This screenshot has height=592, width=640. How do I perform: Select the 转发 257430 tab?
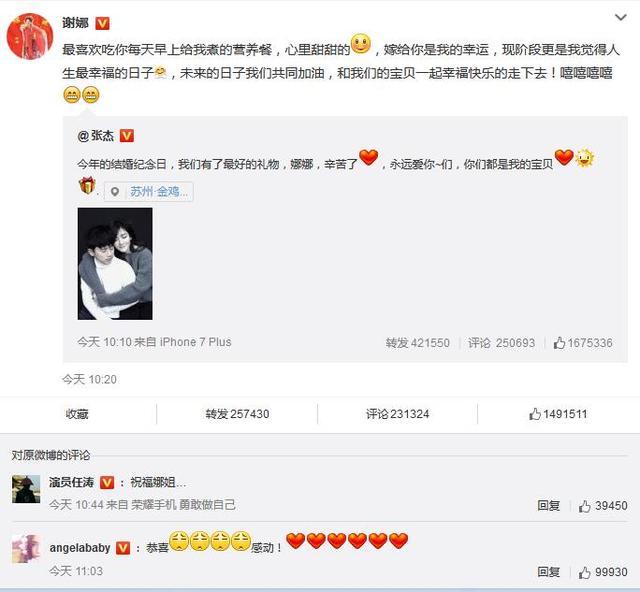click(237, 414)
